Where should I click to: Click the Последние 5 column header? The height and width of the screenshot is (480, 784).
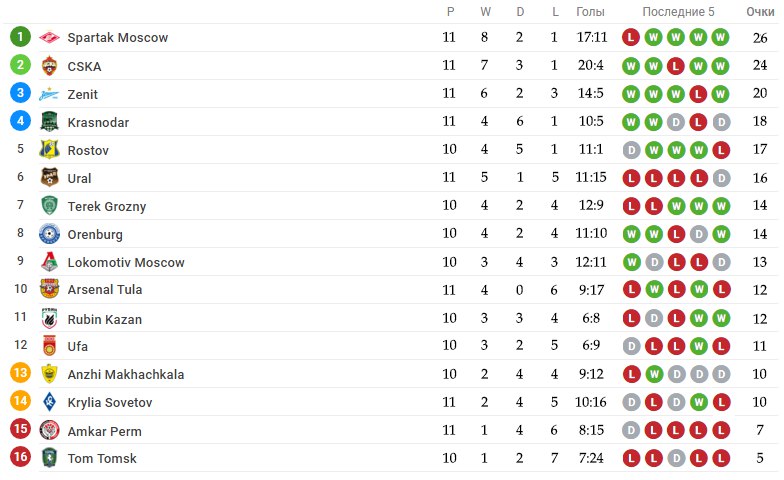[678, 12]
